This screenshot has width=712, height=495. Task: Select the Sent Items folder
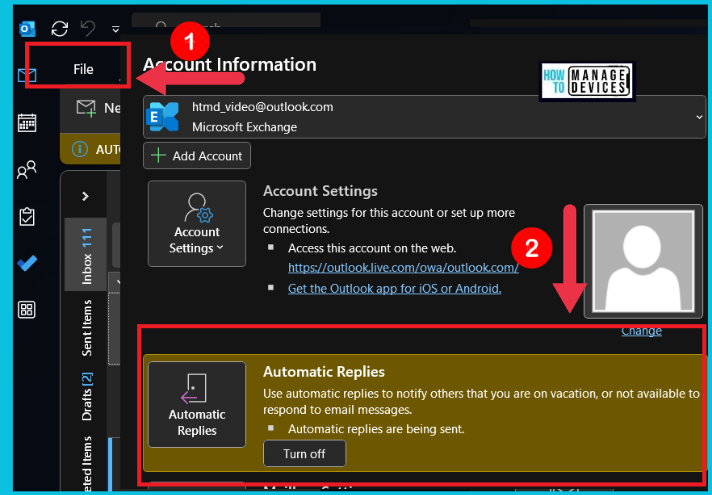[x=86, y=327]
